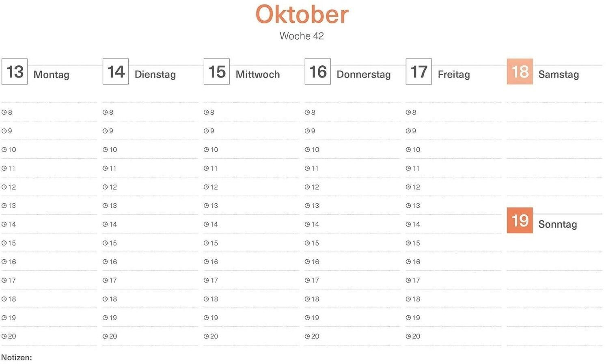Click the clock icon at Mittwoch 19
606x364 pixels.
pos(206,318)
